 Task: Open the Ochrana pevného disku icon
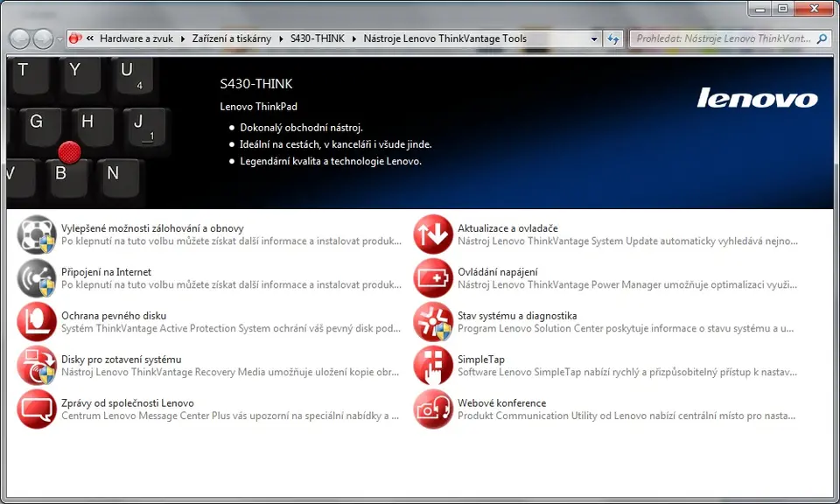click(37, 322)
